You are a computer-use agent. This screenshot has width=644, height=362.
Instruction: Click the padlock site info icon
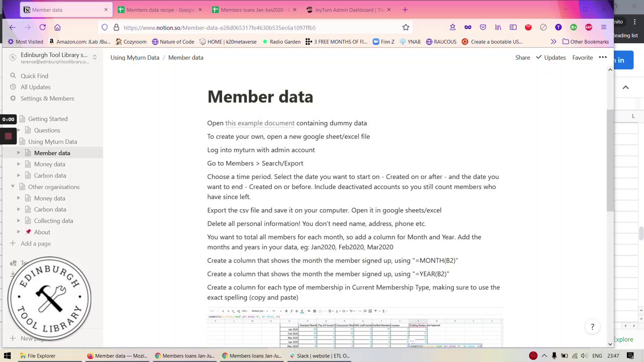click(x=116, y=27)
